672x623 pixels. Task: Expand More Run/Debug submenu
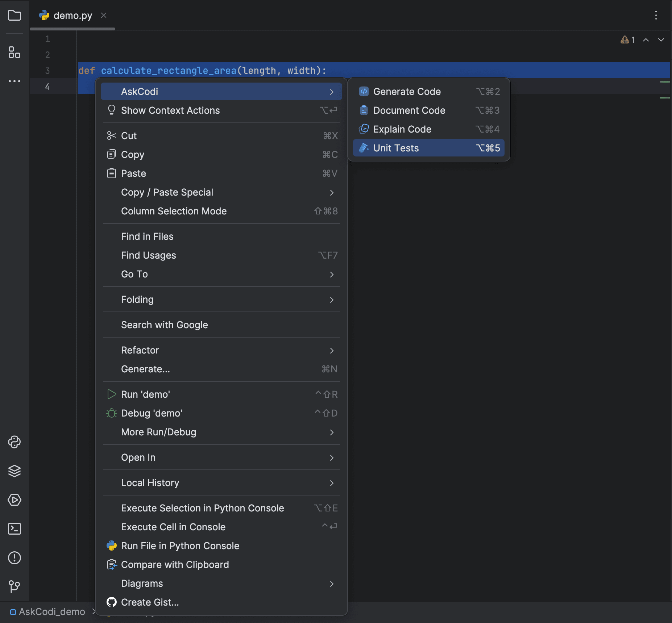[x=332, y=432]
